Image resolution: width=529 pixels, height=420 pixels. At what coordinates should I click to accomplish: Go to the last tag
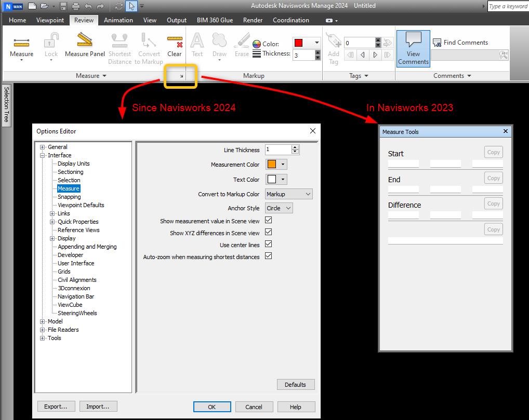[x=387, y=55]
